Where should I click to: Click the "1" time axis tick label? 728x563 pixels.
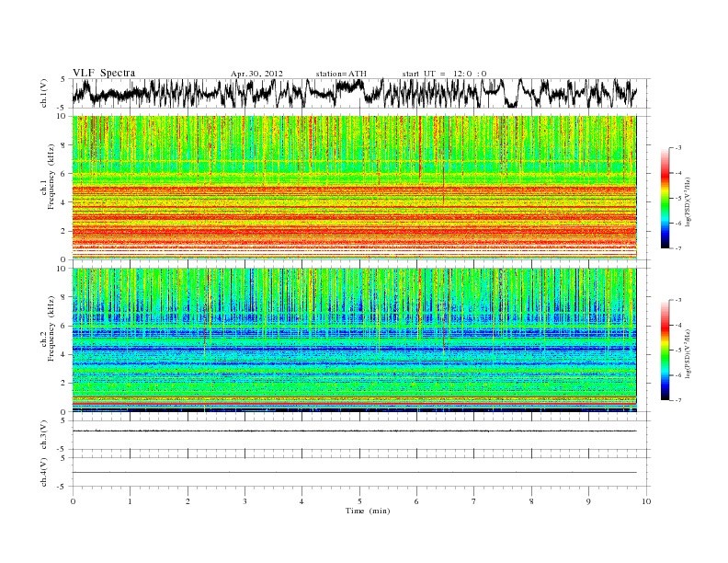click(x=130, y=501)
